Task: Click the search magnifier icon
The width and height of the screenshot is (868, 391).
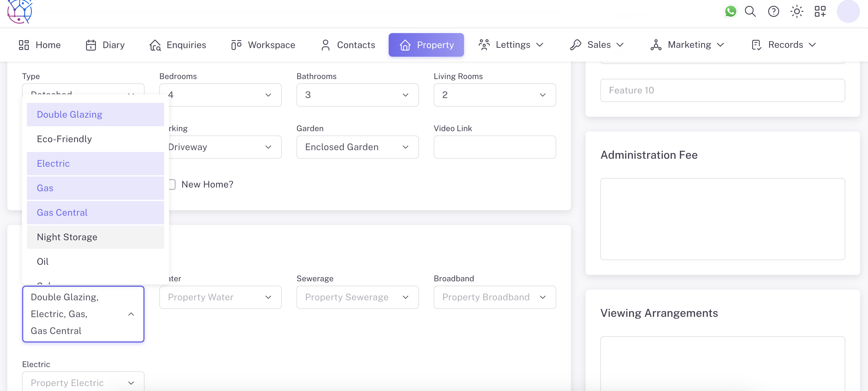Action: [x=750, y=11]
